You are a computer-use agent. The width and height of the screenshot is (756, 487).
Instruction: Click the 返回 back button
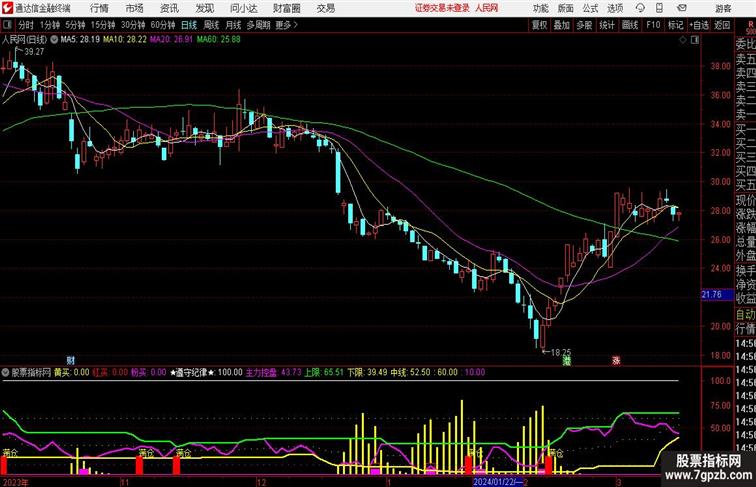tap(722, 25)
